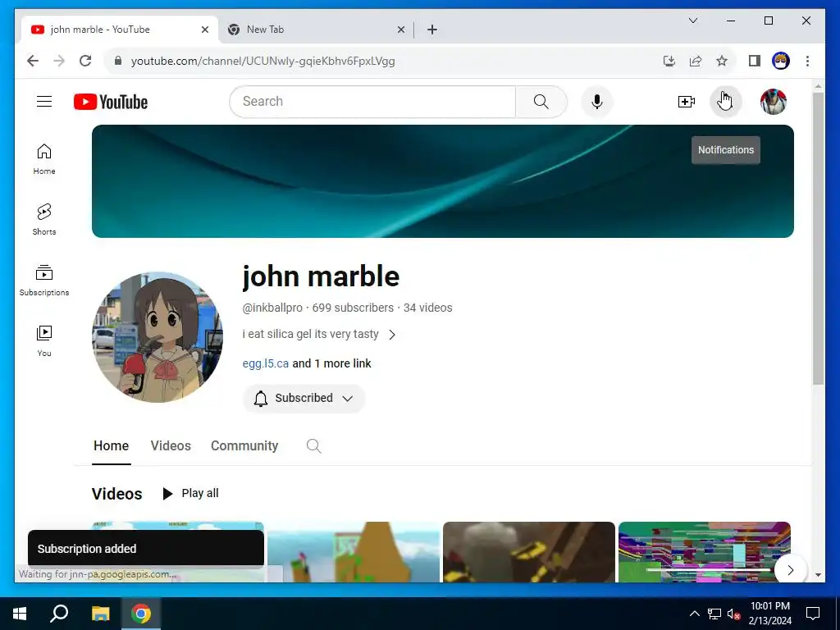
Task: Toggle Chrome side panel
Action: pos(755,61)
